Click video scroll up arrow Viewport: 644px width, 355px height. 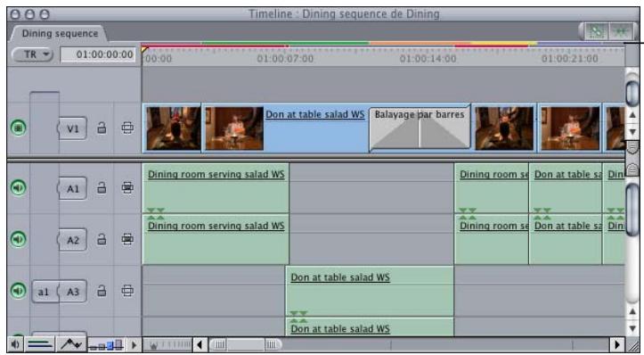tap(632, 116)
